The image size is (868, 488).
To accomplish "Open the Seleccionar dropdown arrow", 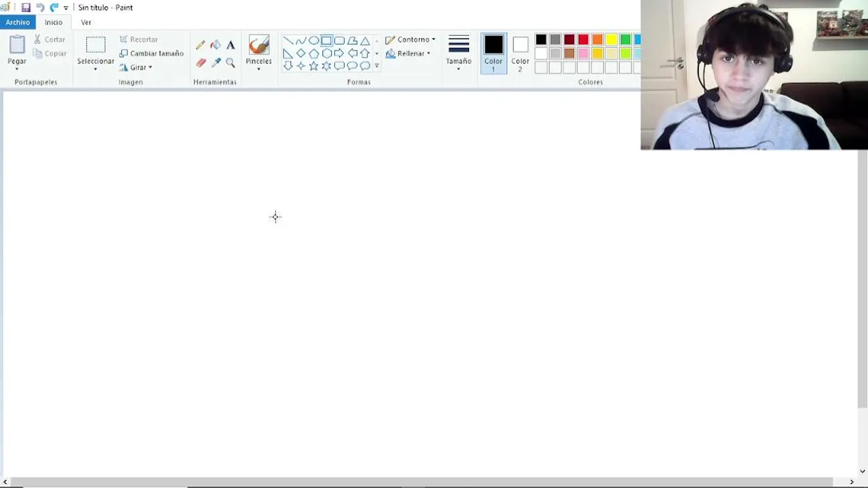I will click(95, 68).
